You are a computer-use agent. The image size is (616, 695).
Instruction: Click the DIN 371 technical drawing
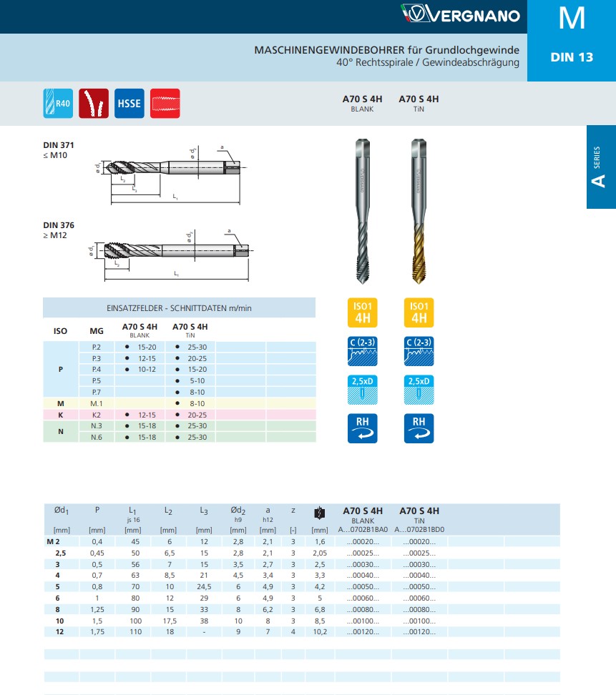169,174
